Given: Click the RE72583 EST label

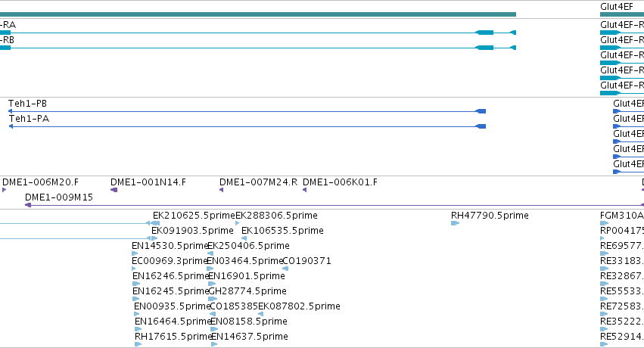Looking at the screenshot, I should pos(622,306).
